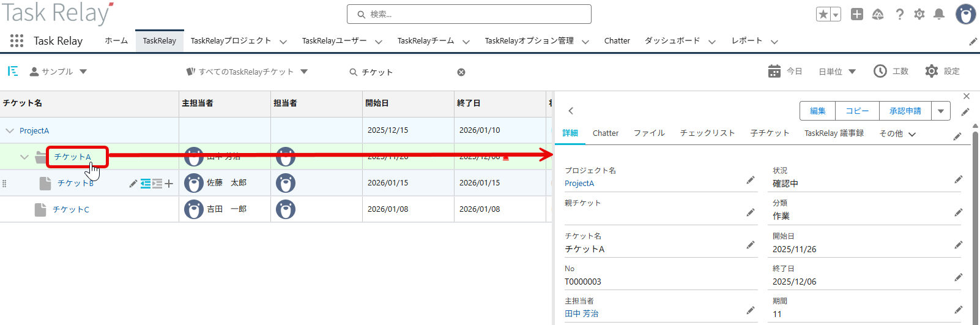Image resolution: width=980 pixels, height=325 pixels.
Task: Open the チケットC ticket link
Action: (x=71, y=209)
